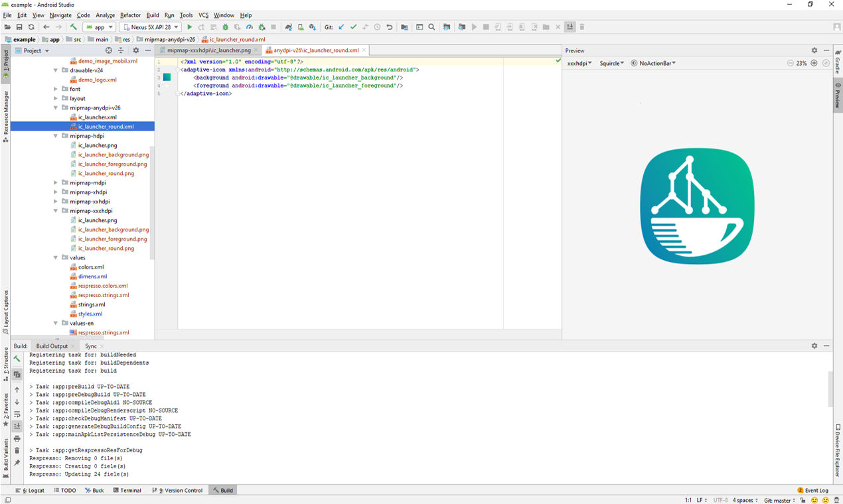Image resolution: width=843 pixels, height=504 pixels.
Task: Switch to mipmap-xxxhdpi\ic_launcher.png editor tab
Action: 208,50
